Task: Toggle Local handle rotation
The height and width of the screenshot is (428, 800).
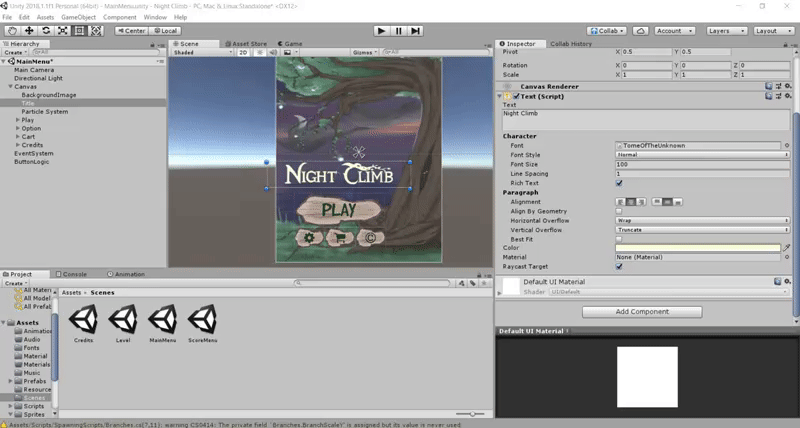Action: coord(164,31)
